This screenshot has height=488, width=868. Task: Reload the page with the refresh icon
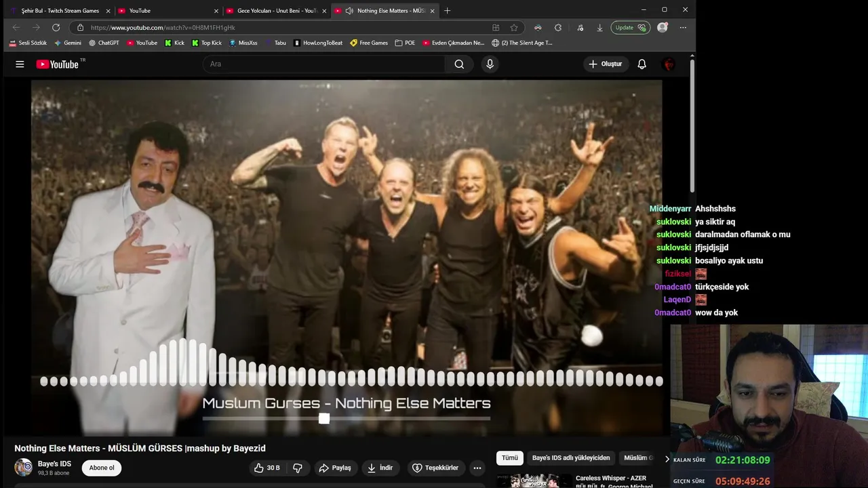(56, 28)
